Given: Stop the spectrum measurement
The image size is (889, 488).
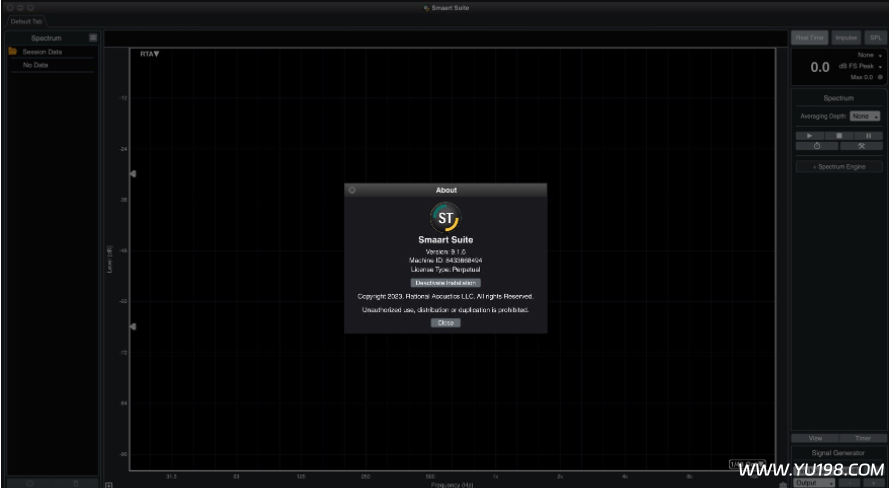Looking at the screenshot, I should pyautogui.click(x=840, y=136).
